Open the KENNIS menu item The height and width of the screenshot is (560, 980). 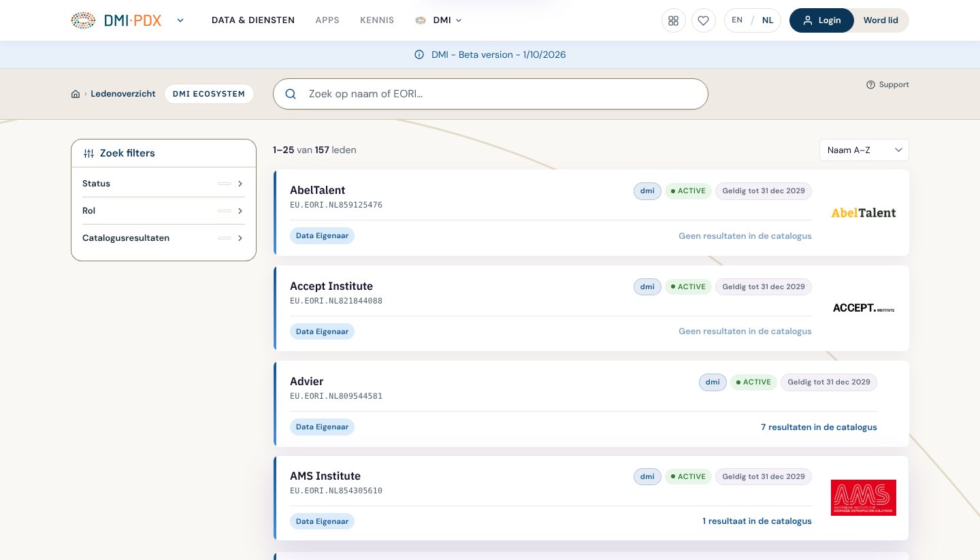point(377,20)
